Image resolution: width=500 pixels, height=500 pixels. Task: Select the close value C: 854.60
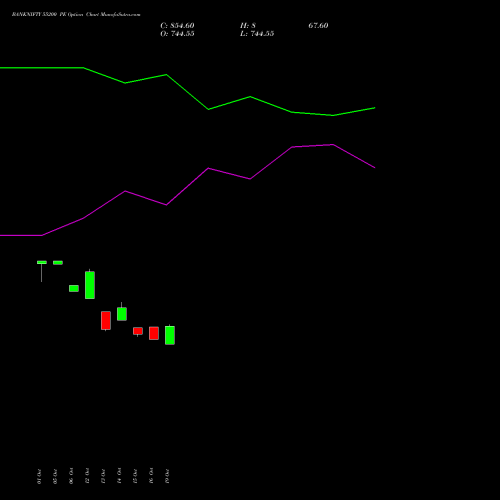point(177,26)
